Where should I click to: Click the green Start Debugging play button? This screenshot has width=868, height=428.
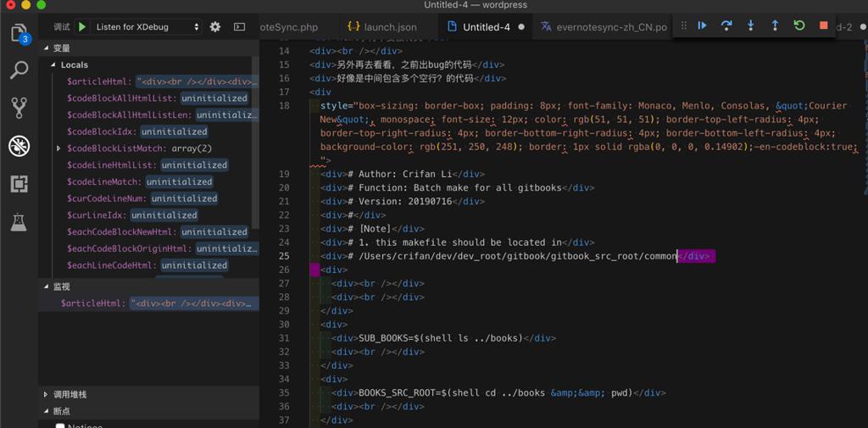click(82, 27)
